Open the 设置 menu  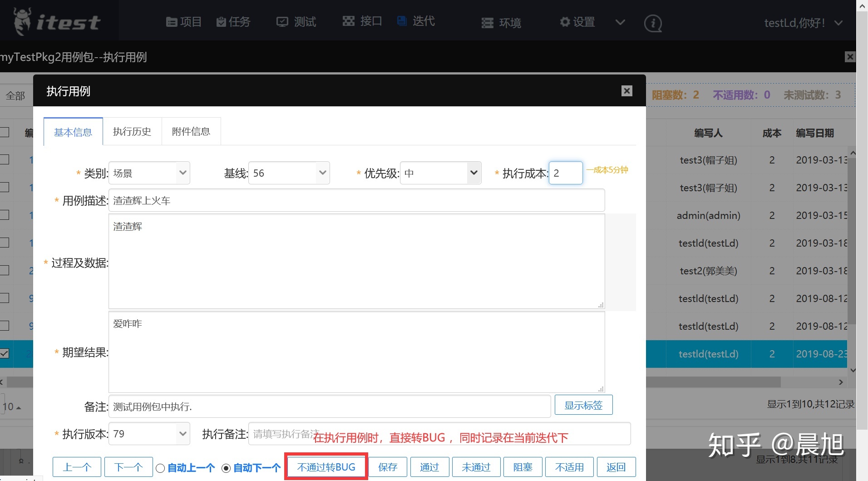click(577, 22)
